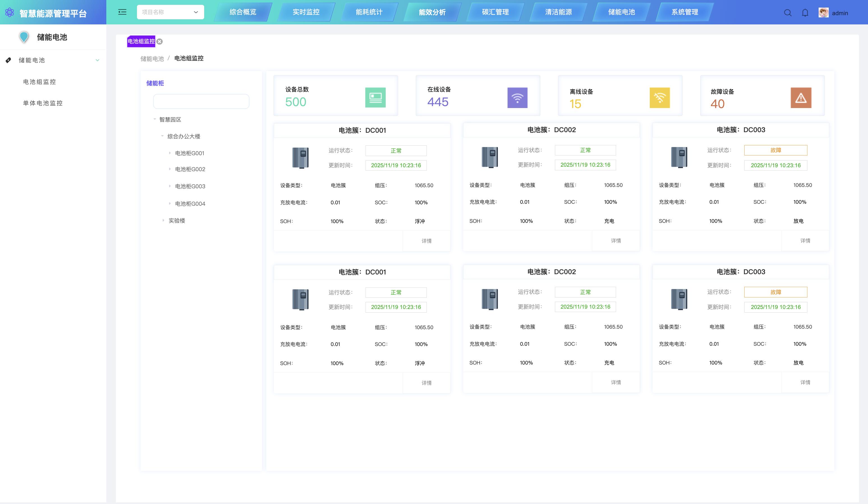Click the 储能柜 search input field
This screenshot has height=504, width=868.
(201, 102)
